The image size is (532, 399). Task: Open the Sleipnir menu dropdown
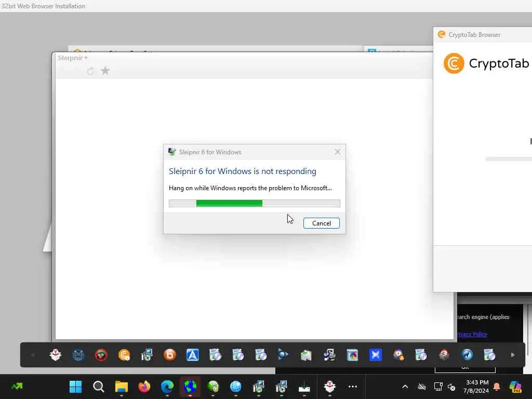click(73, 58)
